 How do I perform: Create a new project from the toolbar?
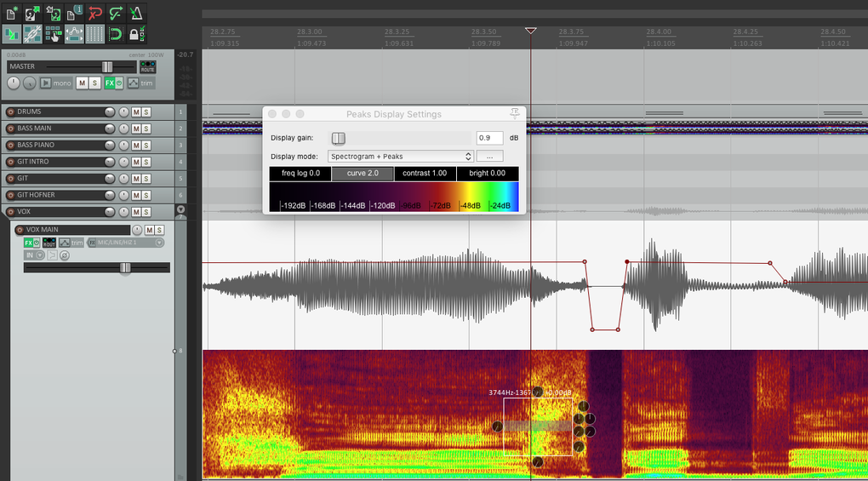(x=12, y=14)
